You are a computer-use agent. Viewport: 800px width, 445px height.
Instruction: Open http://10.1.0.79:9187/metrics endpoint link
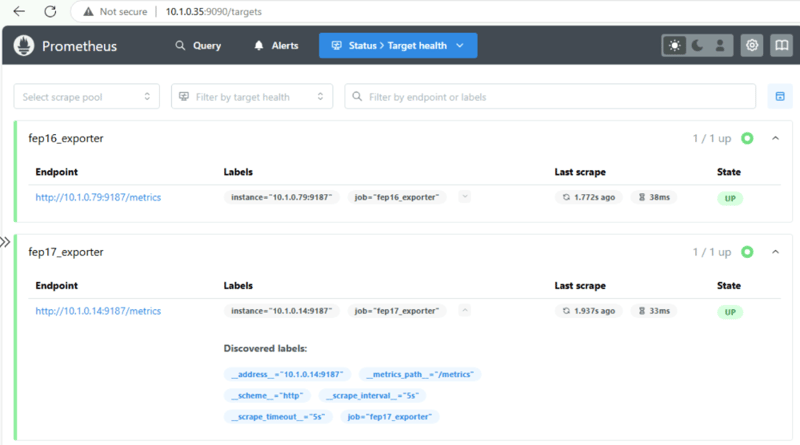98,197
